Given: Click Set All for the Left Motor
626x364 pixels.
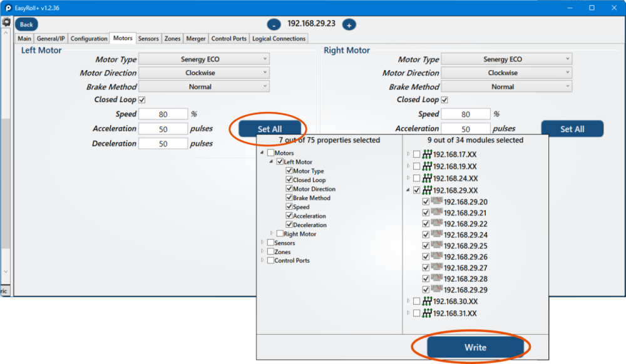Looking at the screenshot, I should coord(270,129).
